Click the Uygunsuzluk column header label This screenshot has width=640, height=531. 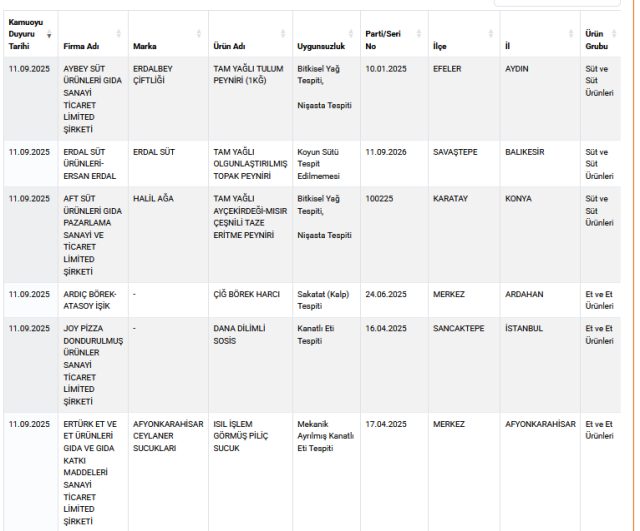pyautogui.click(x=321, y=46)
